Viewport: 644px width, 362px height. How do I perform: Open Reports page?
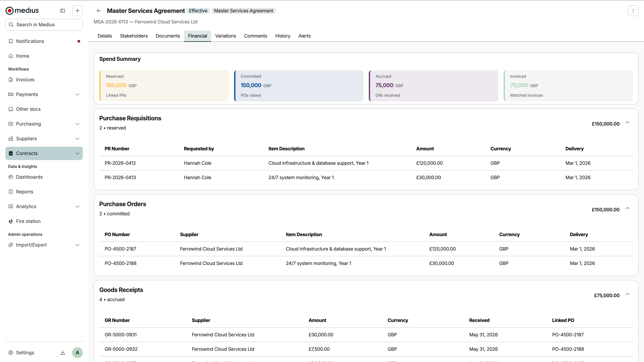[44, 192]
